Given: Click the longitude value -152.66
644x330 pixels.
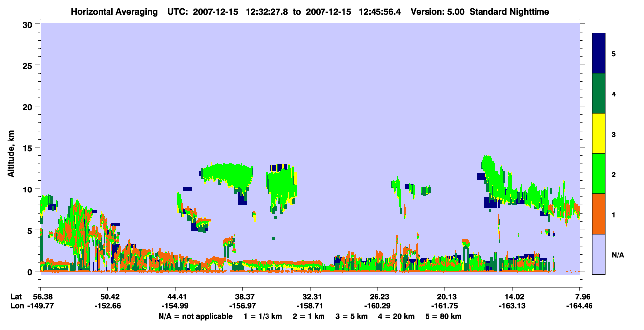Looking at the screenshot, I should click(108, 306).
